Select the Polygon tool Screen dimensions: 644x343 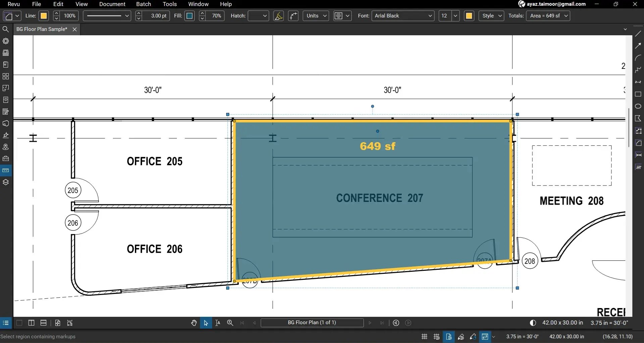coord(638,118)
